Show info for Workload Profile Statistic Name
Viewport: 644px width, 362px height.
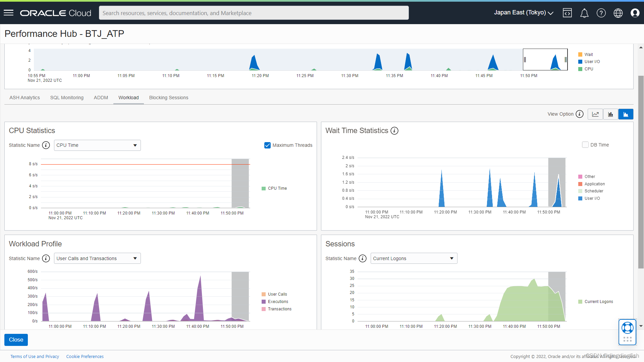click(x=46, y=258)
